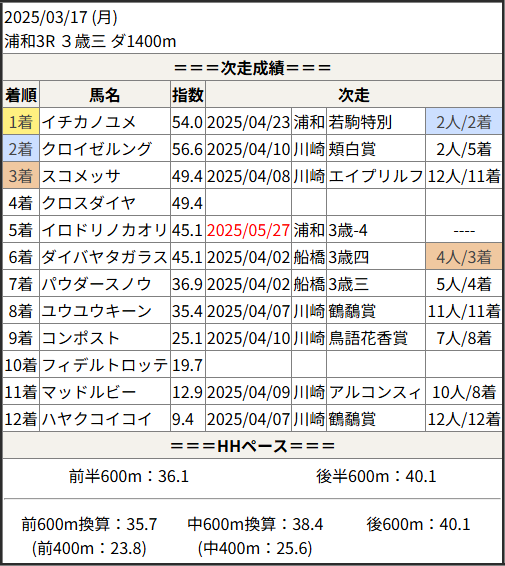Click horse name ハヤクコイコイ
The width and height of the screenshot is (505, 566).
(96, 419)
